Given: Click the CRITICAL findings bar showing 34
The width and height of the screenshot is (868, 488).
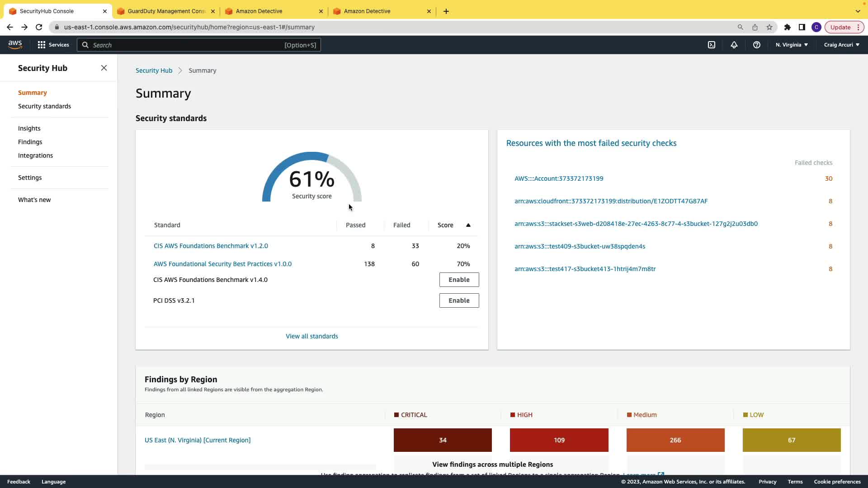Looking at the screenshot, I should pyautogui.click(x=443, y=440).
